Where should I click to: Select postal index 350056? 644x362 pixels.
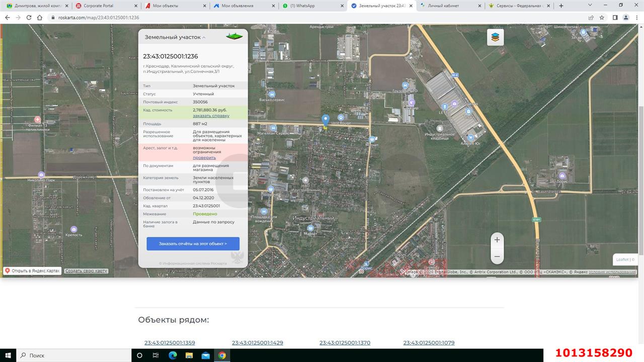(200, 102)
